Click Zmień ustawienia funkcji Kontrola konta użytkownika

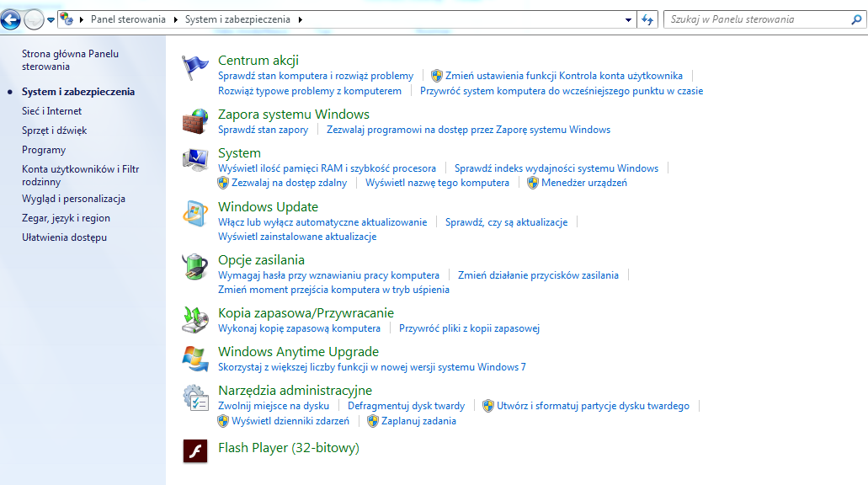click(x=563, y=75)
